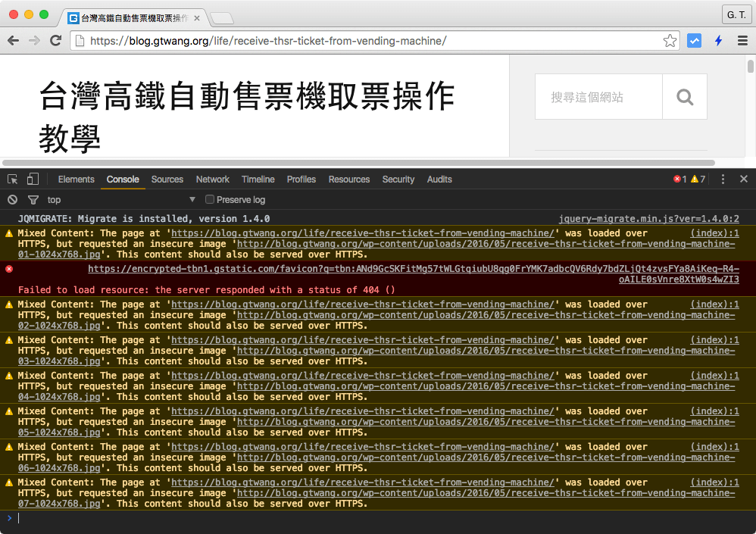Clear the console messages

tap(12, 199)
